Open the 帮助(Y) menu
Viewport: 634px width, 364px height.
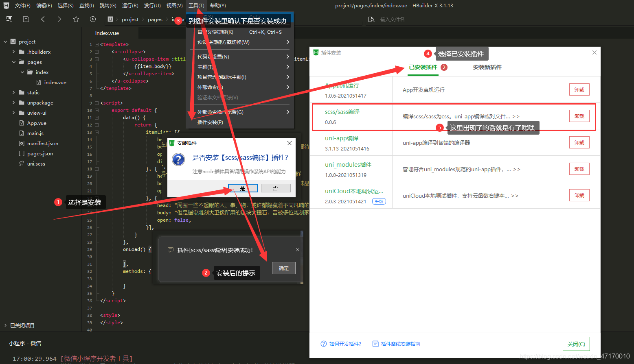pos(218,5)
